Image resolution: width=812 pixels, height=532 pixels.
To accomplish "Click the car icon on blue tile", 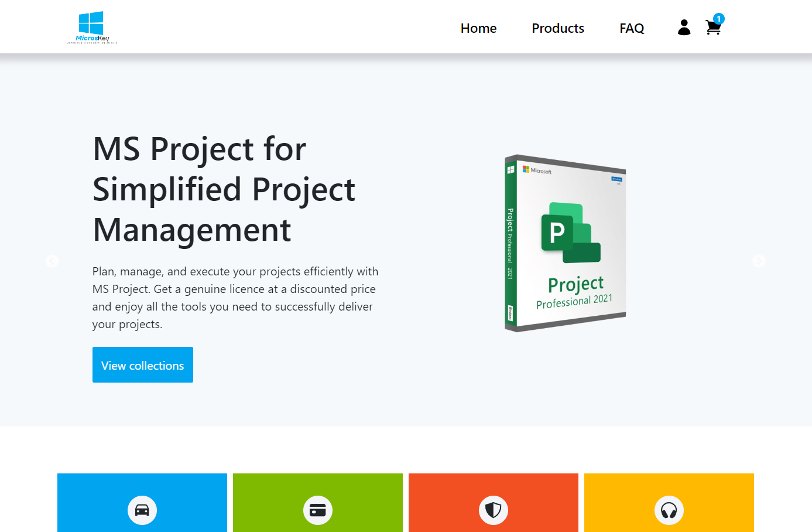I will pyautogui.click(x=142, y=510).
